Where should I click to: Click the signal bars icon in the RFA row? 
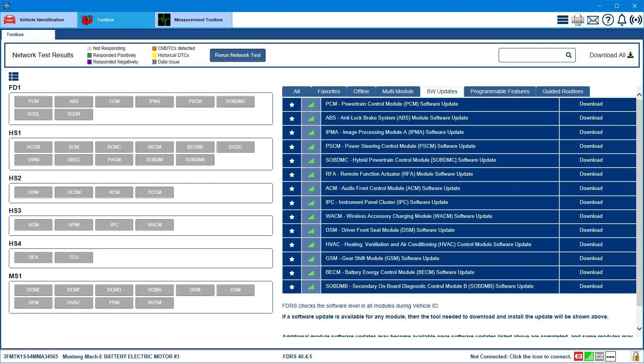tap(311, 175)
